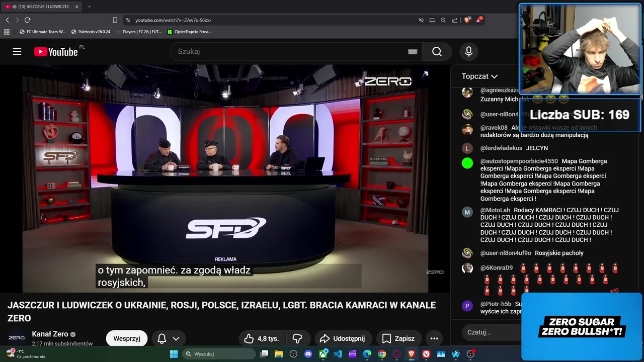Screen dimensions: 644x362
Task: Open the notification bell dropdown
Action: 168,338
